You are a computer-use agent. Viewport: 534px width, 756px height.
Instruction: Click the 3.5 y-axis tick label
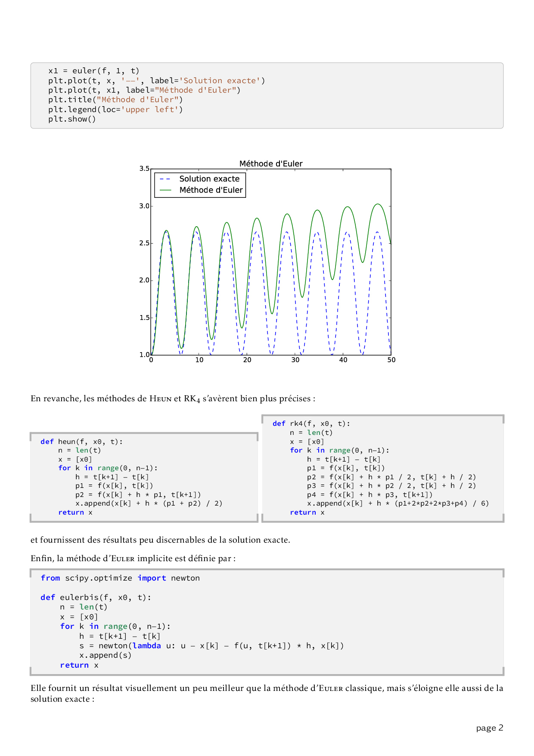[144, 169]
